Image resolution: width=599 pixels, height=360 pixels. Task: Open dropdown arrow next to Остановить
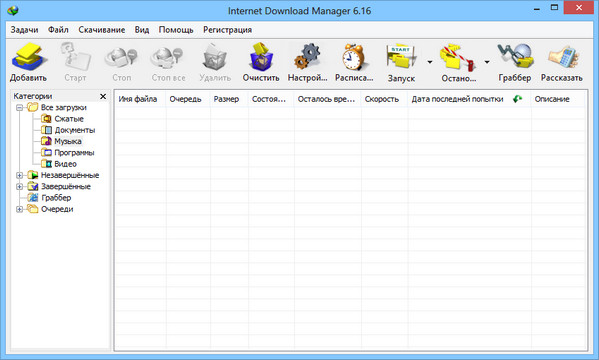(x=487, y=62)
